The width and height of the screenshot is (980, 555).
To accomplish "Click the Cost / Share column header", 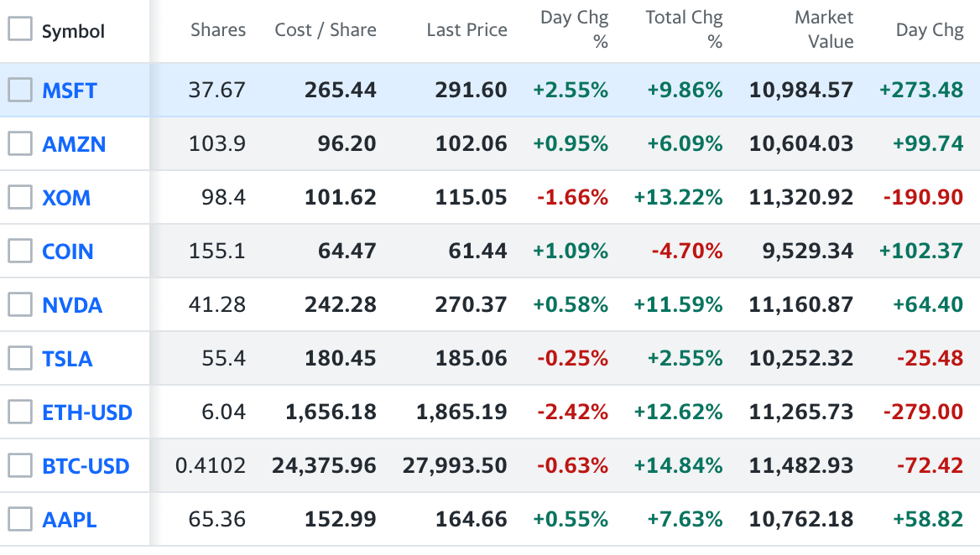I will [326, 30].
